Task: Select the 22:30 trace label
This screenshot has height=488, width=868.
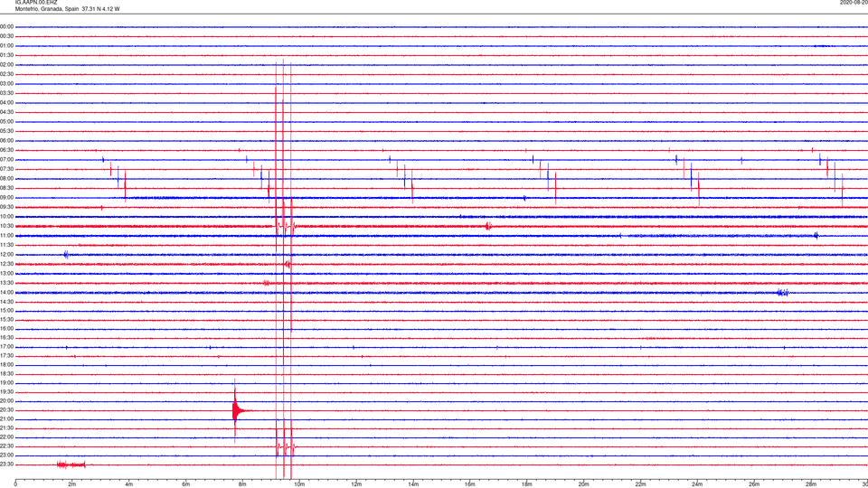Action: click(6, 446)
